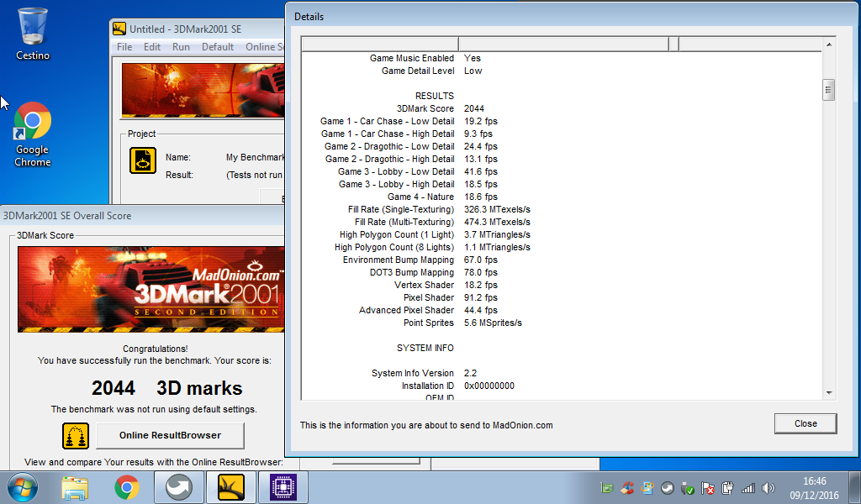This screenshot has width=861, height=504.
Task: Select the Installation ID value 0x00000000
Action: (x=489, y=386)
